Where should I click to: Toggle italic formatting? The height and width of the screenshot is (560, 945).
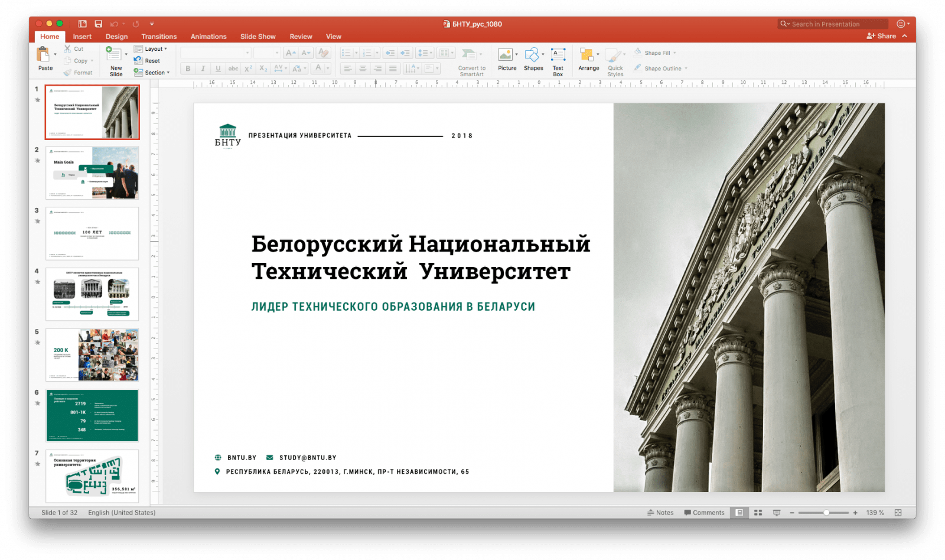coord(203,69)
